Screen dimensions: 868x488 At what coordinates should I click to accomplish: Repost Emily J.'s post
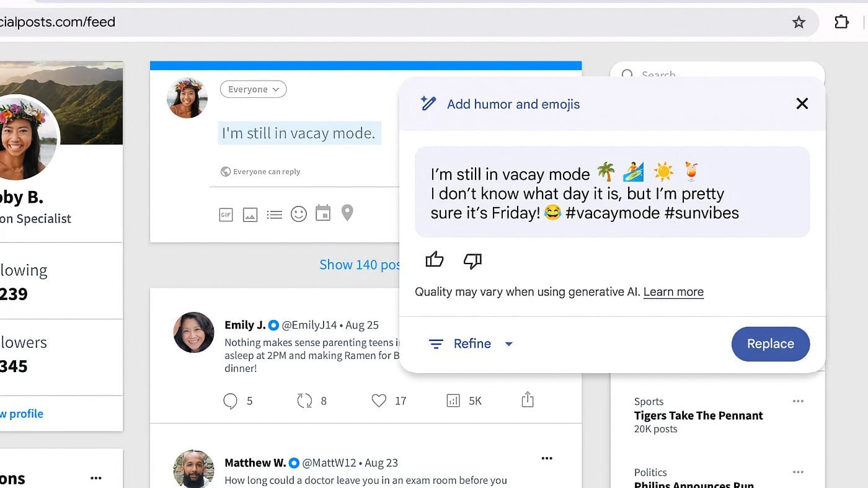point(304,401)
